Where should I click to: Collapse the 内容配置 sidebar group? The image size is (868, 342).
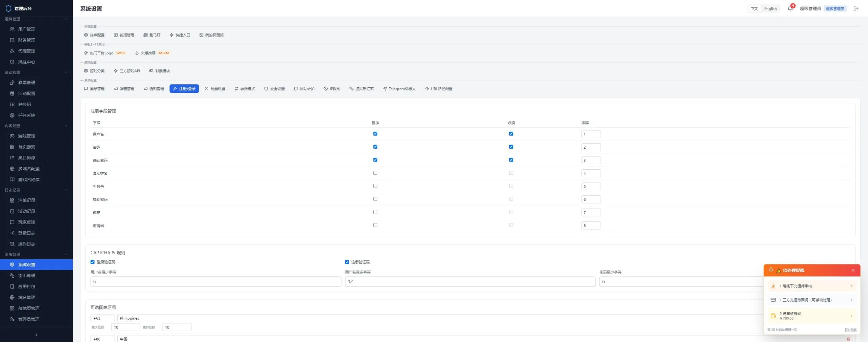(66, 126)
